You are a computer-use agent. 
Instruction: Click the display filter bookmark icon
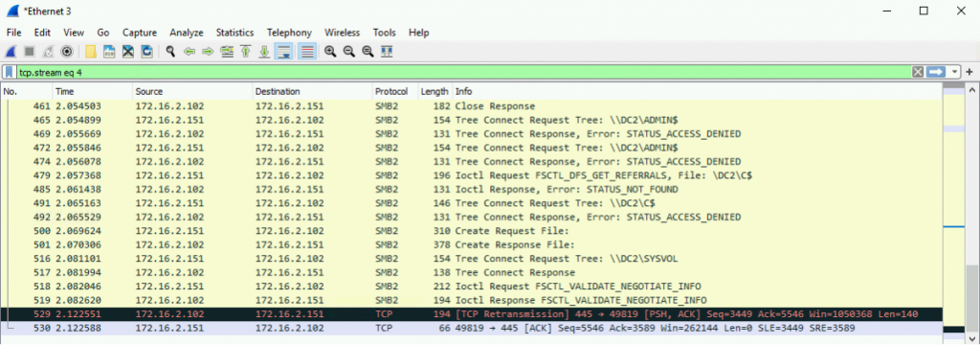(x=10, y=73)
